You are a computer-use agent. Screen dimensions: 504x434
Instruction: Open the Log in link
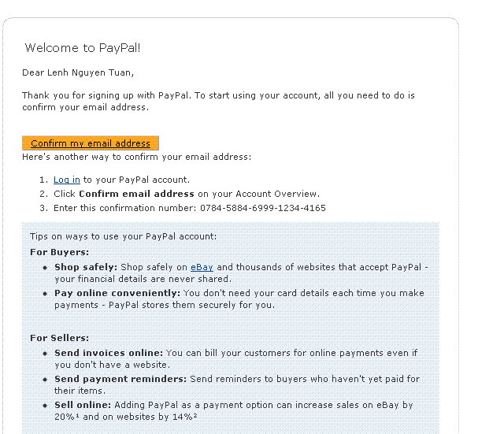click(66, 180)
